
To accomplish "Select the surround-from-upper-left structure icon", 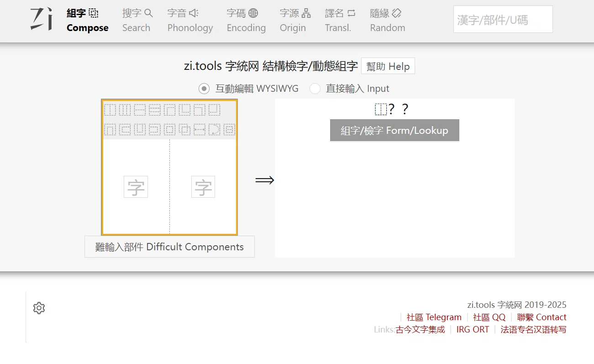I will tap(170, 110).
